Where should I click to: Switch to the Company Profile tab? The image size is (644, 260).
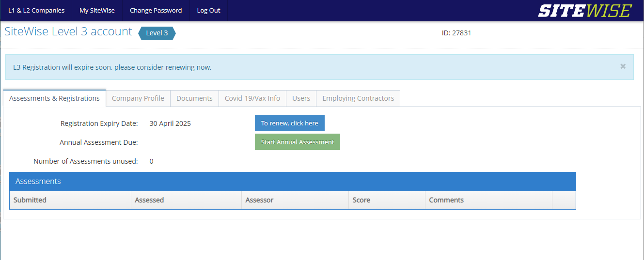[138, 98]
